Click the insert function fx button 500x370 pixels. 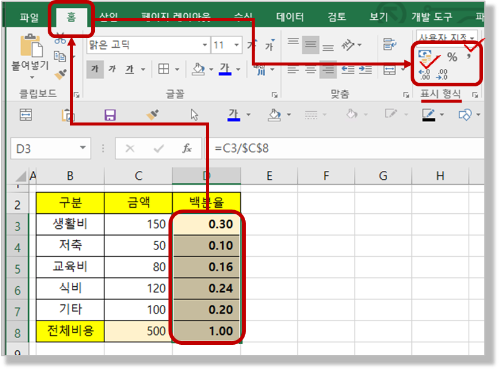coord(187,148)
